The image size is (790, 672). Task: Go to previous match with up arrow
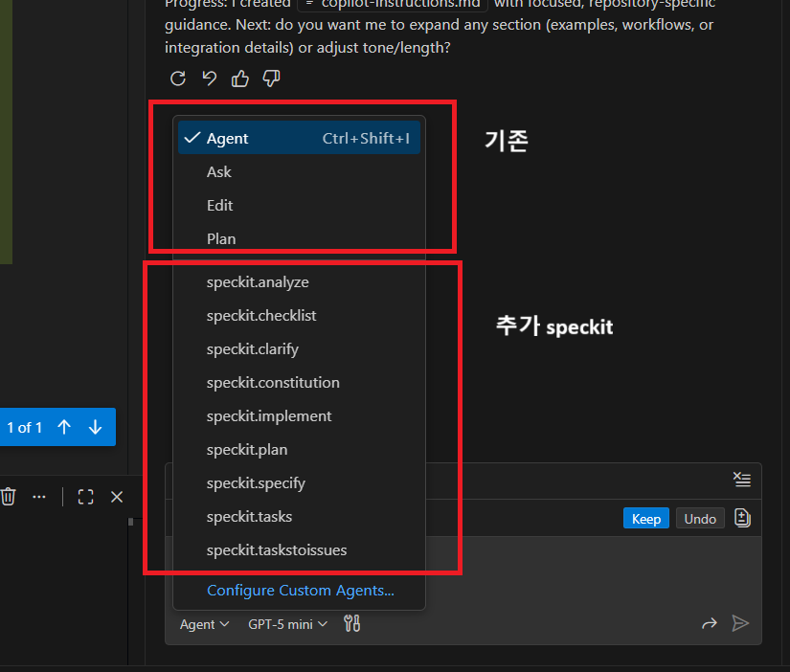click(64, 427)
